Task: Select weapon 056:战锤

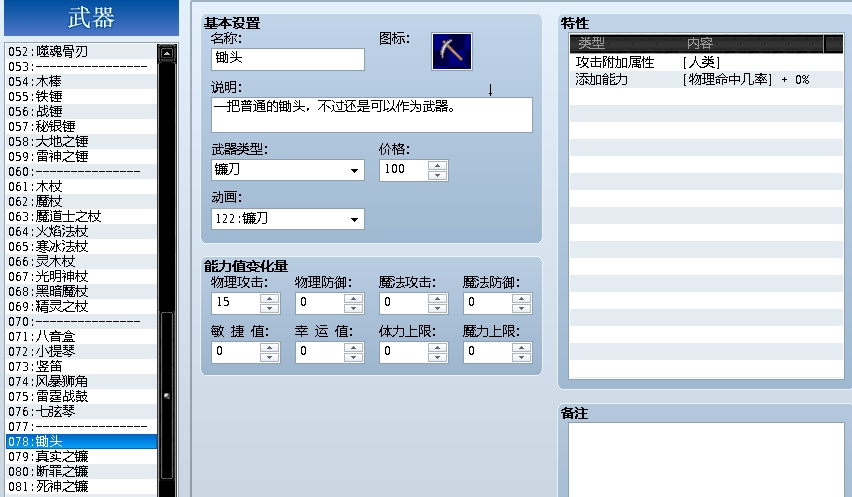Action: pos(82,111)
